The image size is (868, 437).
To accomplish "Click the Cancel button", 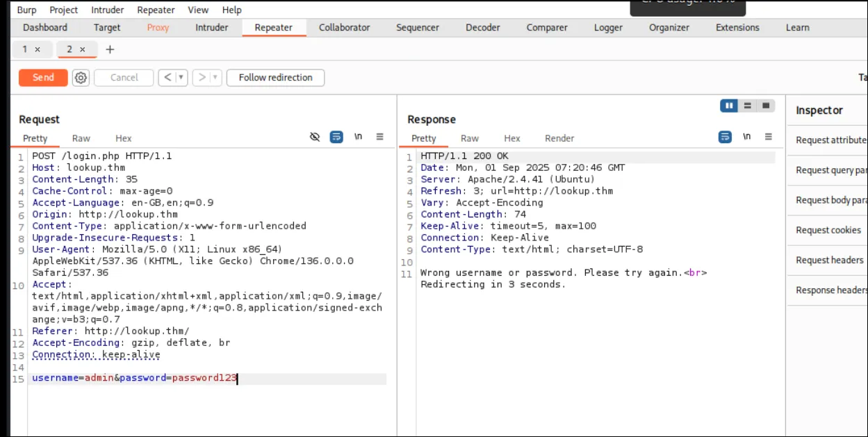I will 124,78.
